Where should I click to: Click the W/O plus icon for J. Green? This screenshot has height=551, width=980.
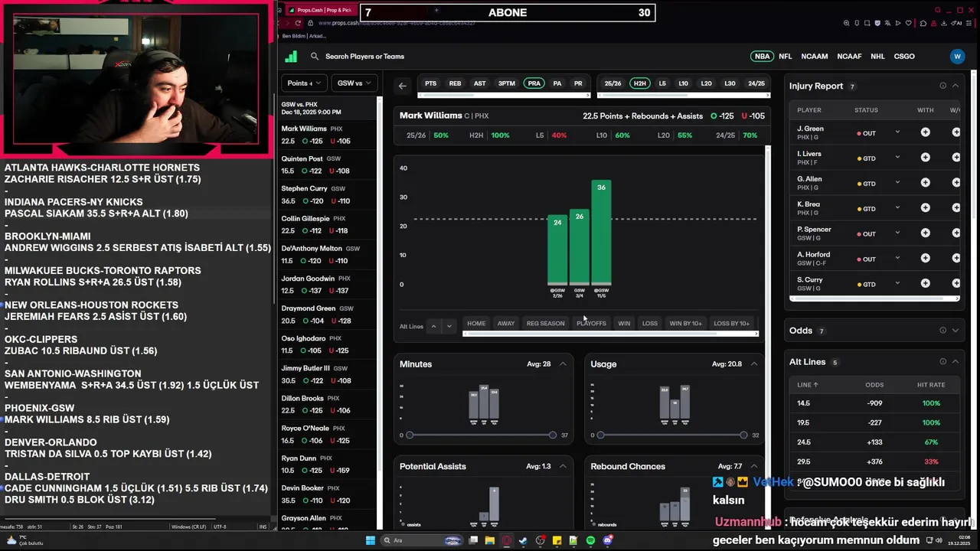click(x=956, y=132)
